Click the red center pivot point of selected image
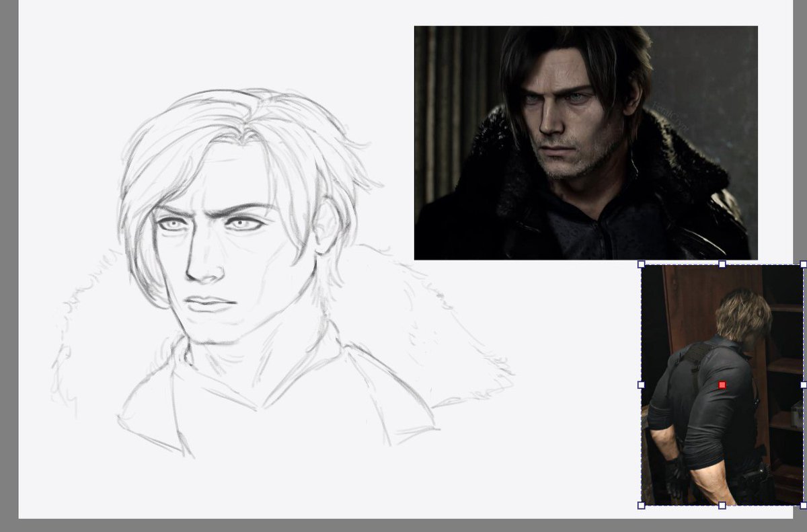 pos(722,385)
